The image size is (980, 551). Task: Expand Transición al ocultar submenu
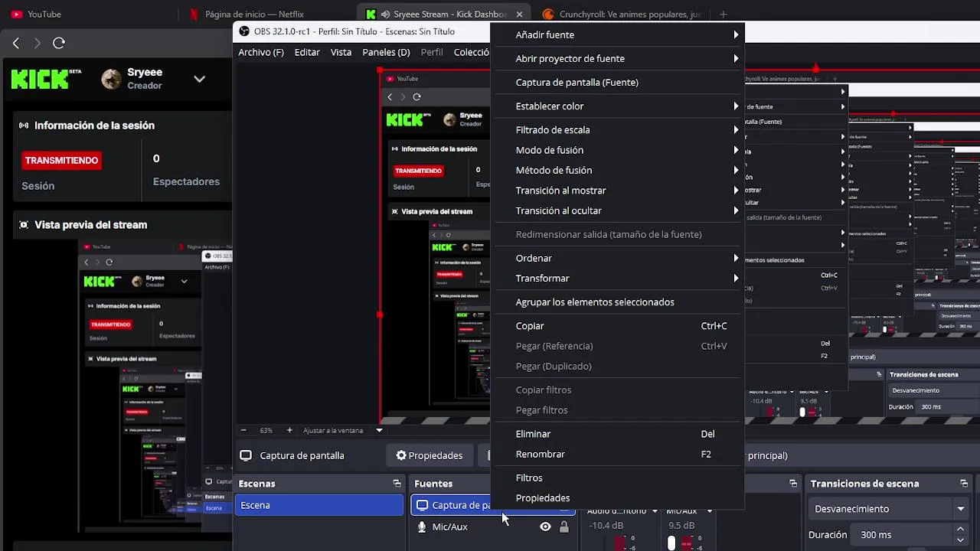click(x=617, y=210)
